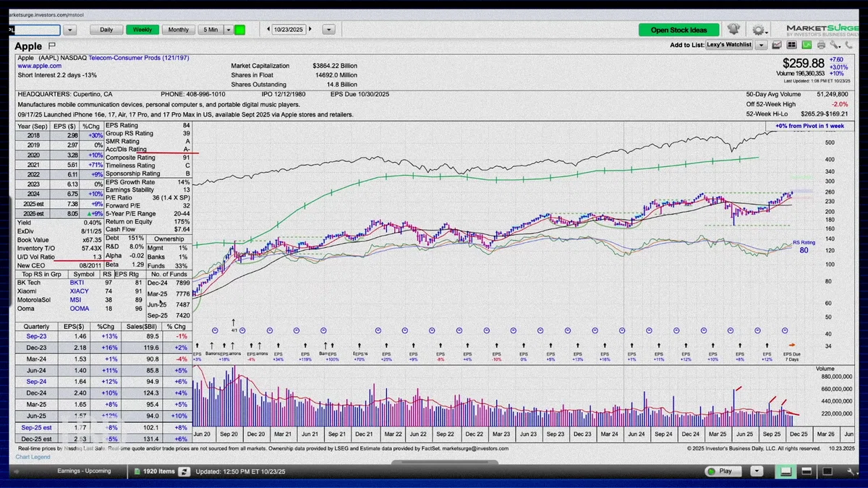Select the green chart mode icon
Screen dimensions: 868x488
(807, 45)
